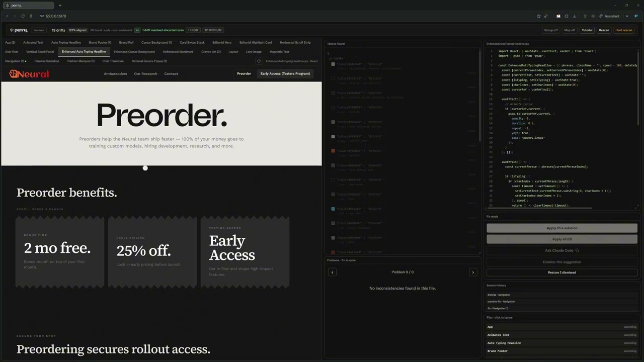Reload the page with the browser refresh icon
The image size is (644, 362).
click(x=23, y=16)
